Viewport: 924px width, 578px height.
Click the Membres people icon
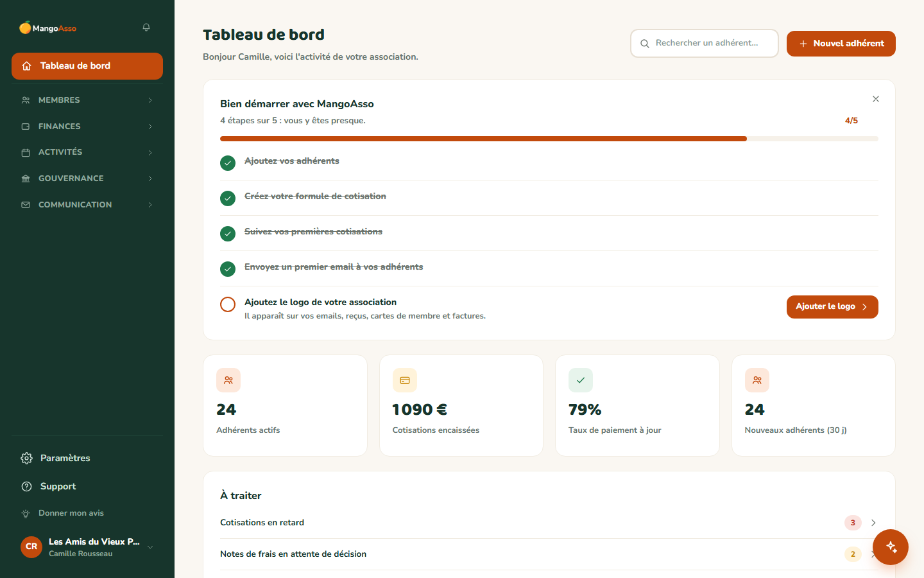26,100
